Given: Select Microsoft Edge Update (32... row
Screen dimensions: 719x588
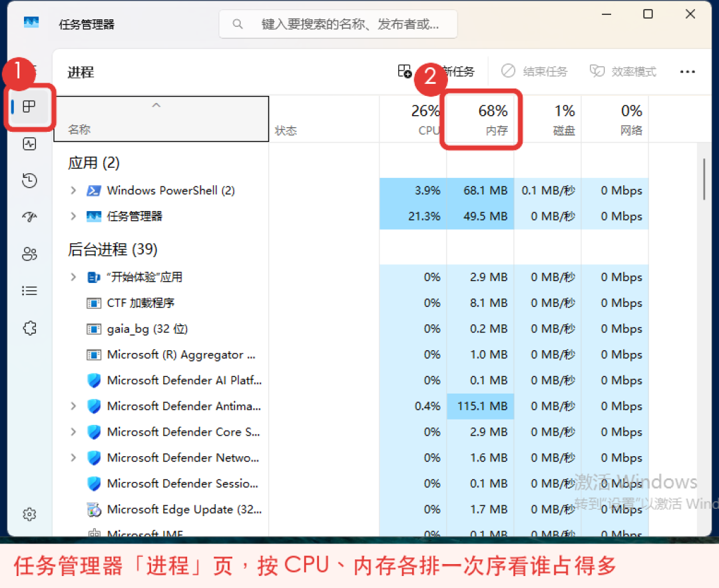Looking at the screenshot, I should tap(352, 509).
